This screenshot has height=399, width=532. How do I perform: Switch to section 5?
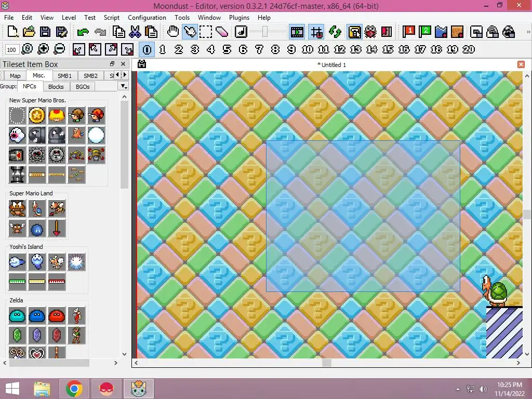coord(227,49)
